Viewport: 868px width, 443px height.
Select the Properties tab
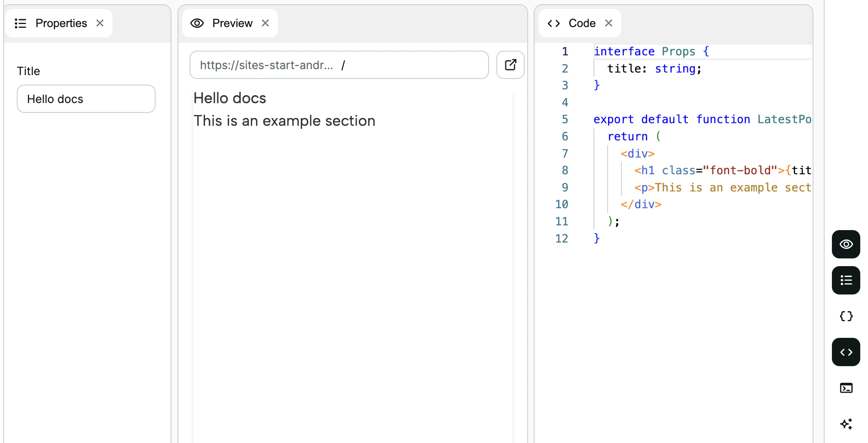pos(59,23)
